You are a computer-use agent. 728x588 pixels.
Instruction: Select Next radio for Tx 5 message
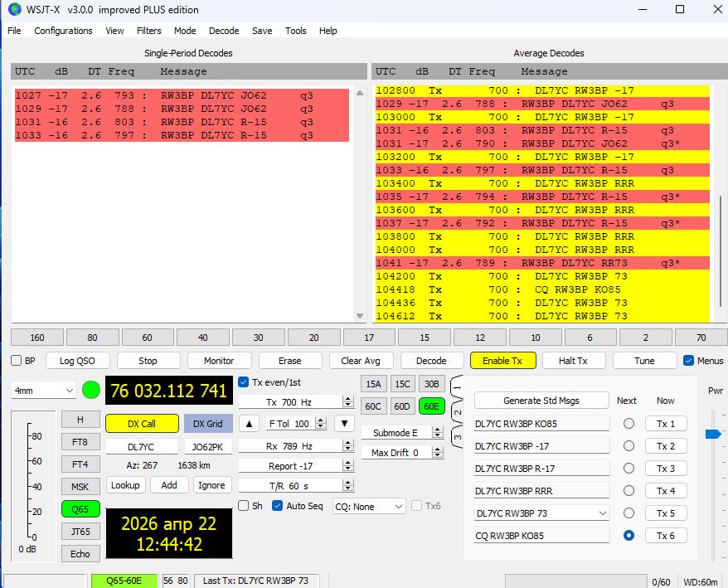click(x=629, y=513)
